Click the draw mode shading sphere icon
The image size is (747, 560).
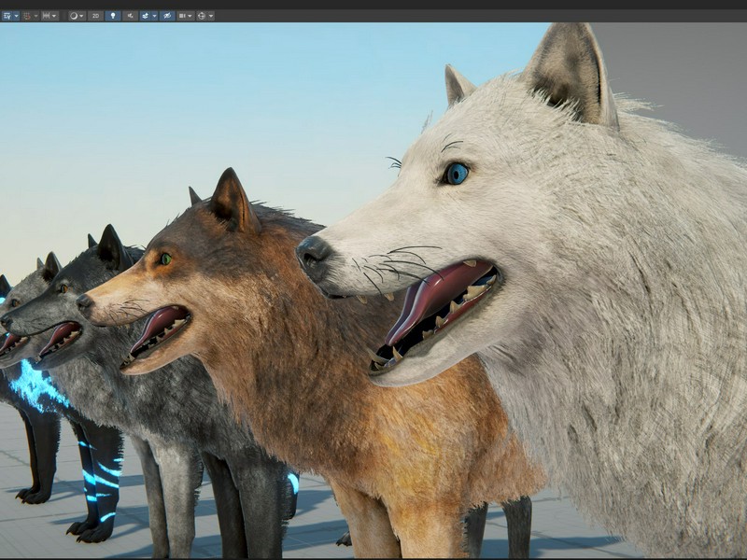pos(74,16)
